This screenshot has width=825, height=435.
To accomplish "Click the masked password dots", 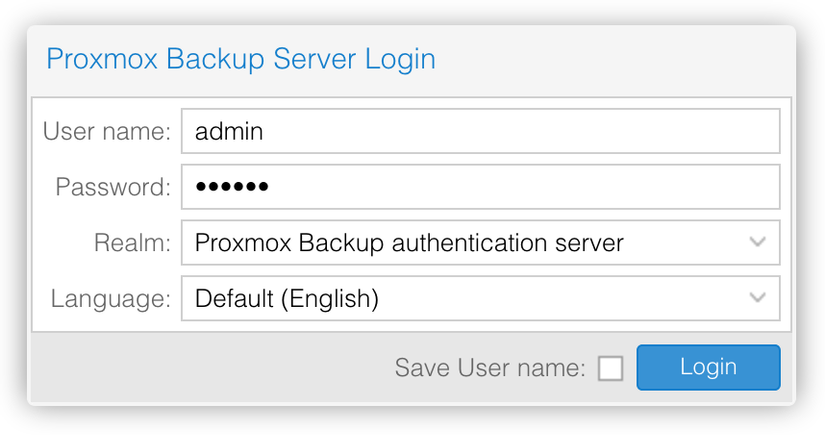I will [232, 187].
